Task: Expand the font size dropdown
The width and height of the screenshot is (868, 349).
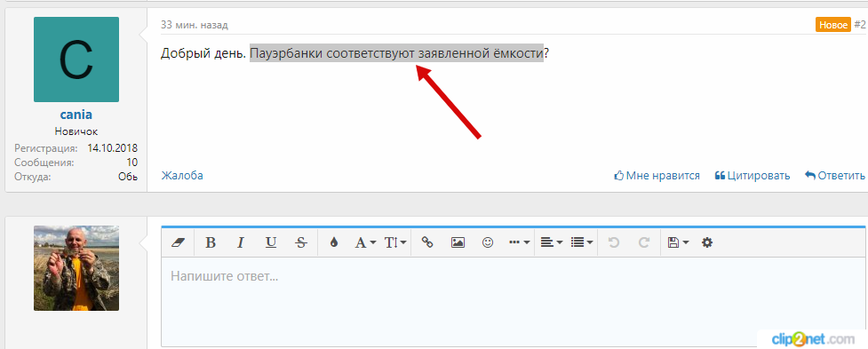Action: [395, 242]
